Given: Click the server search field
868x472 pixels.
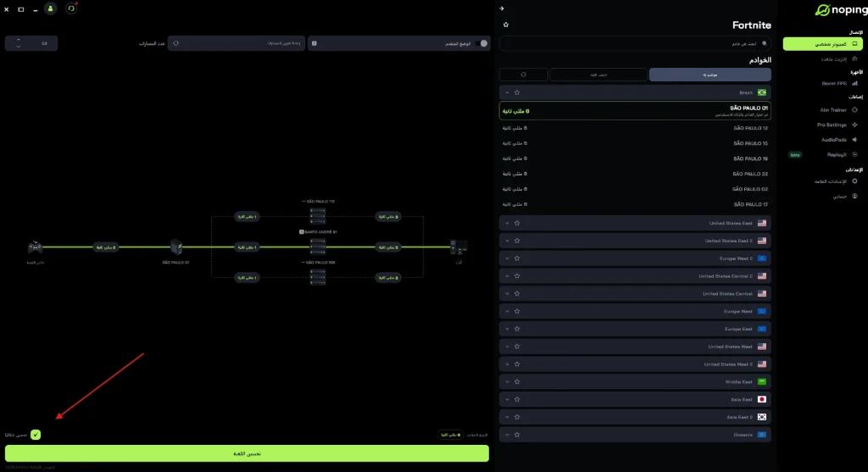Looking at the screenshot, I should pos(635,43).
